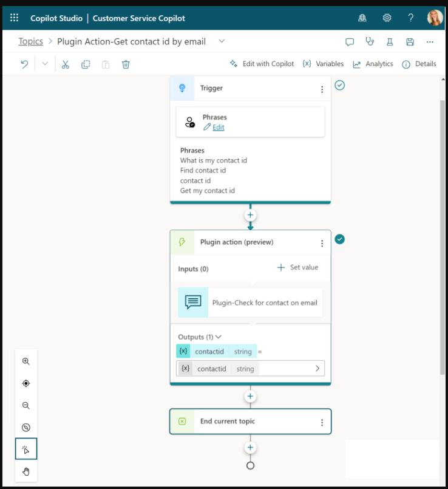Open the topic checker stethoscope icon
The image size is (448, 489).
(x=370, y=41)
